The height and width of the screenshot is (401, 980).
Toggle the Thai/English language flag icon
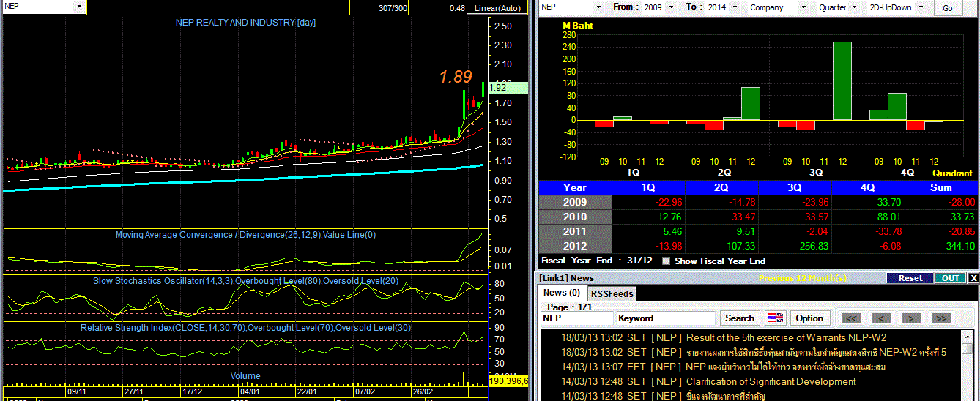point(775,318)
